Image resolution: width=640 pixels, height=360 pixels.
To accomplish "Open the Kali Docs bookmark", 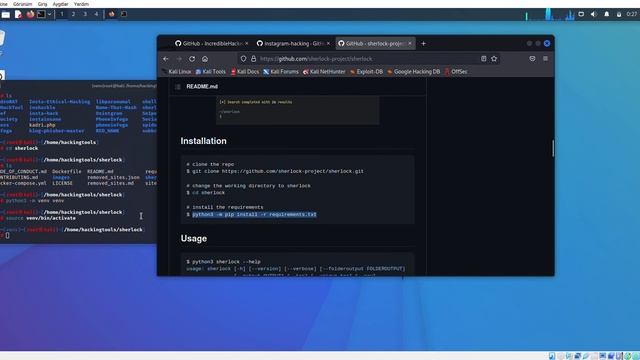I will 245,71.
